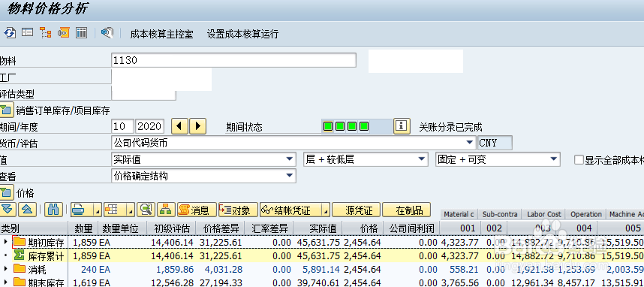Viewport: 644px width, 287px height.
Task: Click the Material c column group header
Action: point(459,214)
